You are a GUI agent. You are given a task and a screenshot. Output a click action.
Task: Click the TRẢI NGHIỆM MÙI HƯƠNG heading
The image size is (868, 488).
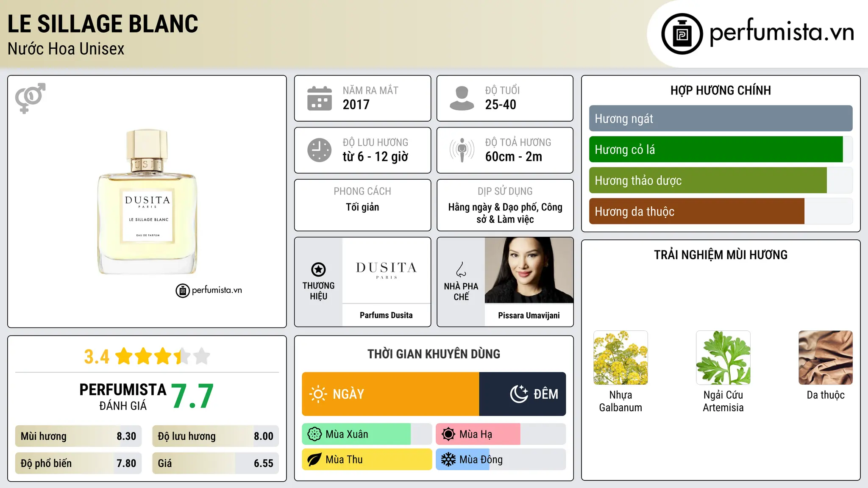click(x=721, y=255)
